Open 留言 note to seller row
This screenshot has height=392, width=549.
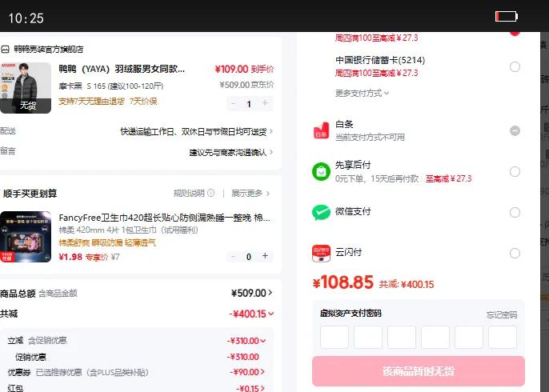tap(230, 152)
